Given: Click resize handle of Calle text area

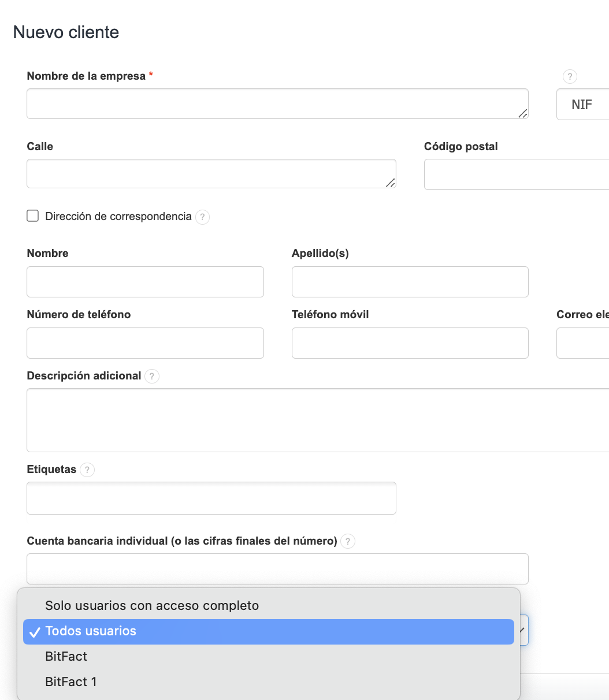Looking at the screenshot, I should 390,183.
